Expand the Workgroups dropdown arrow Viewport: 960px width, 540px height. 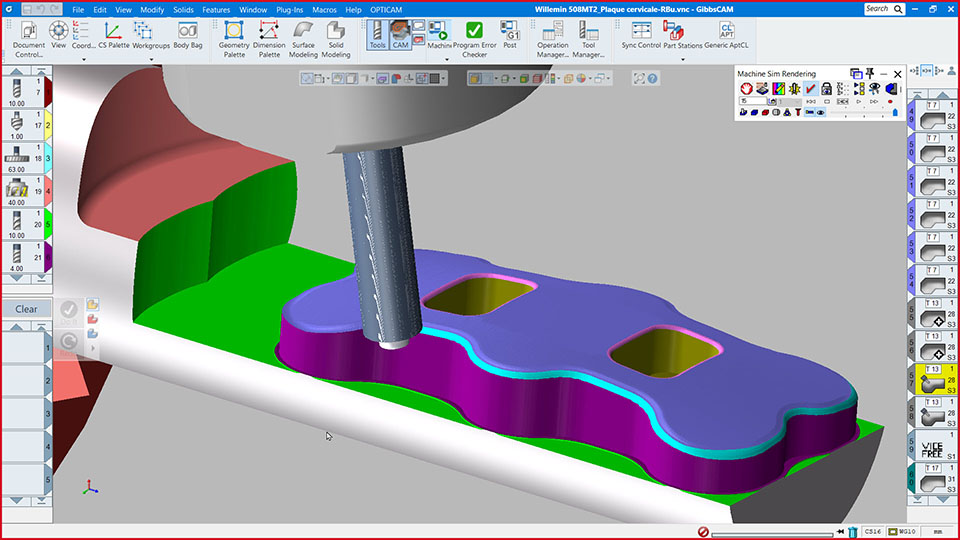(x=152, y=59)
